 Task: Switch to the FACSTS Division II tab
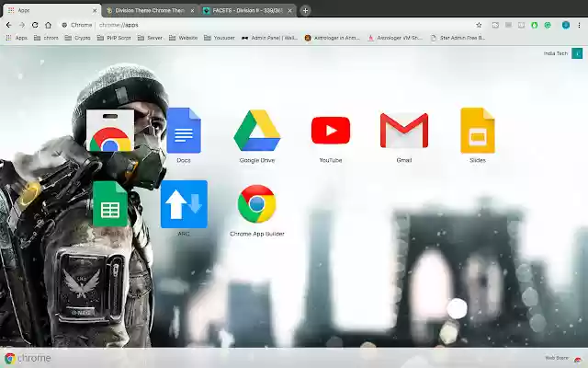pos(247,10)
